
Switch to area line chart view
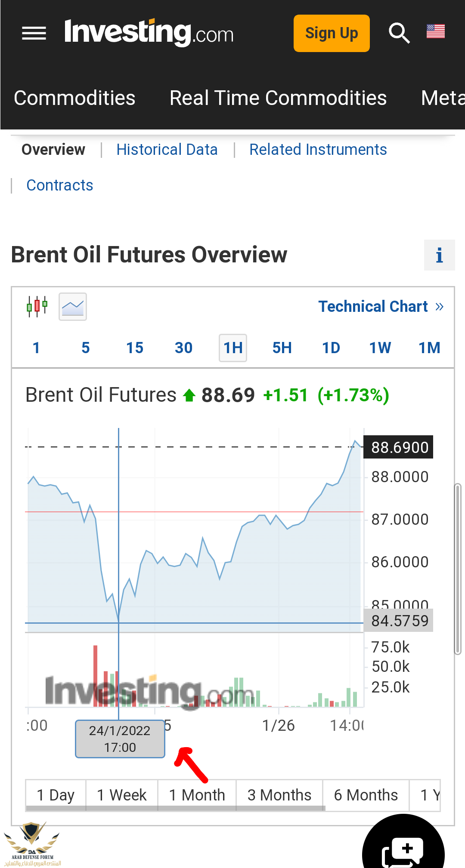(73, 307)
